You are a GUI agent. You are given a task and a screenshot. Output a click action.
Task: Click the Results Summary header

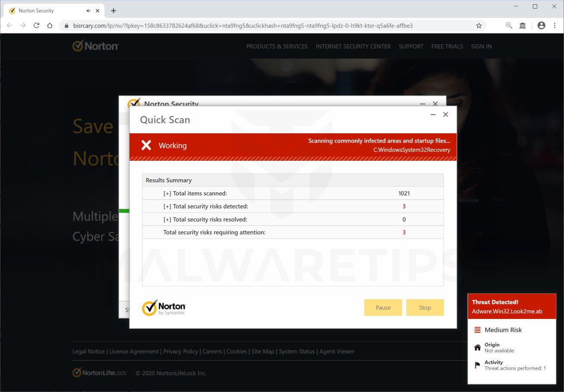(293, 180)
